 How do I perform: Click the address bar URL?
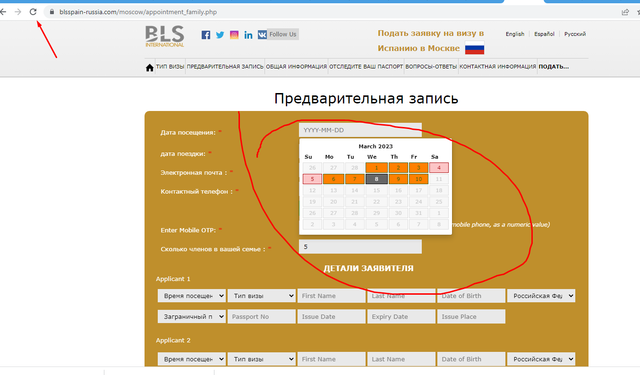(x=138, y=12)
